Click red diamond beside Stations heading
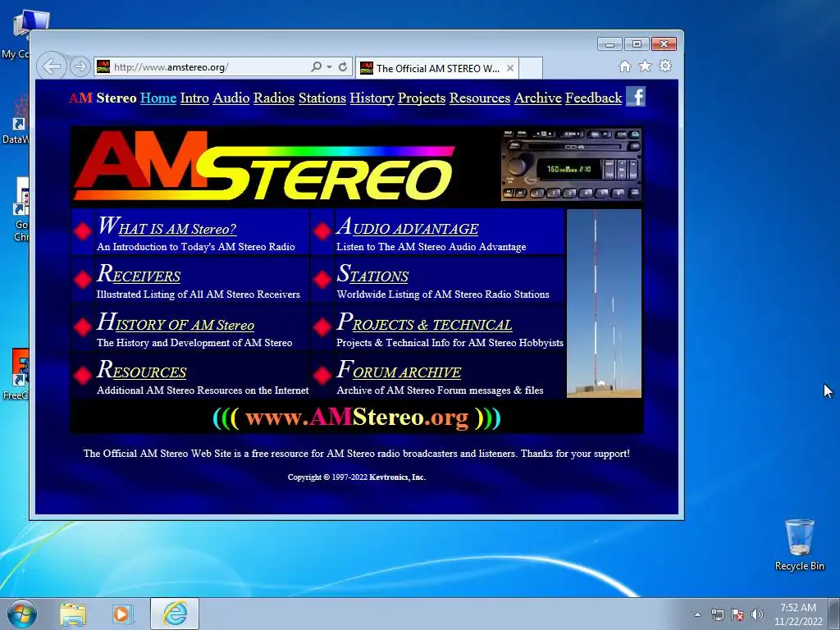This screenshot has height=630, width=840. coord(322,279)
